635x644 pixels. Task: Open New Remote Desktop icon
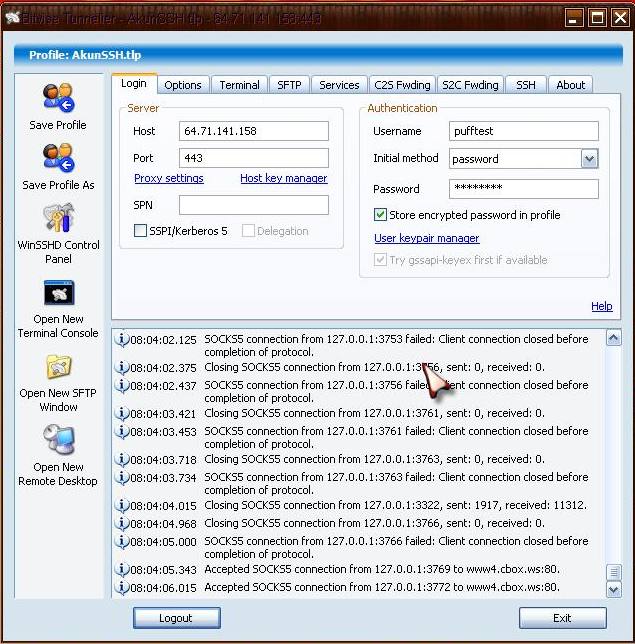57,441
